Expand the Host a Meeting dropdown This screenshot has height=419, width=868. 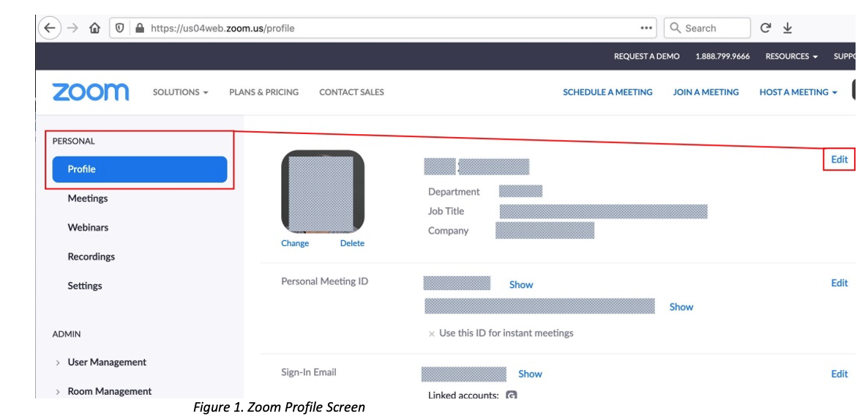pos(798,92)
